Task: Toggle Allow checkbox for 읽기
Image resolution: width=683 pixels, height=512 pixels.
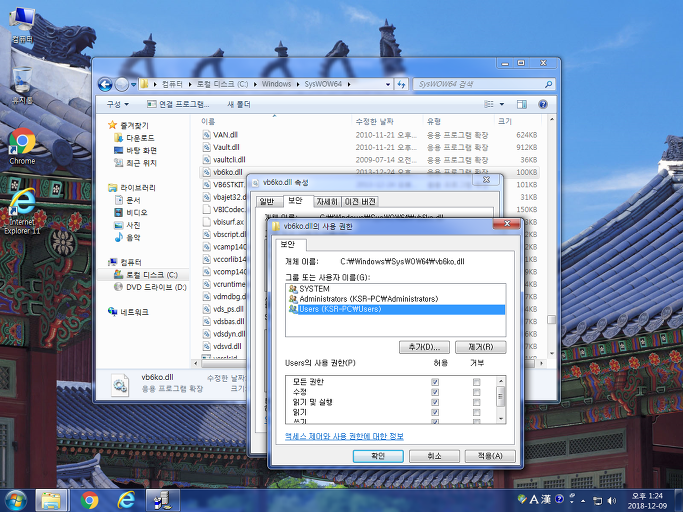Action: point(435,412)
